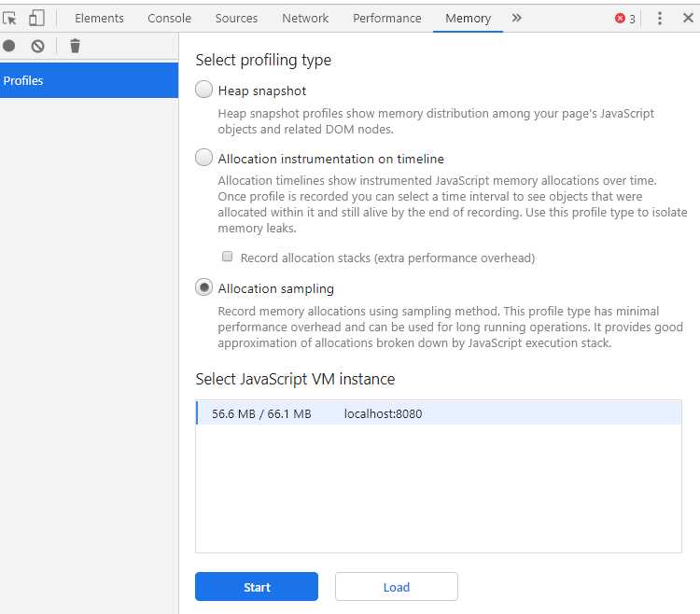Enable Record allocation stacks checkbox
The image size is (700, 614).
pos(227,257)
